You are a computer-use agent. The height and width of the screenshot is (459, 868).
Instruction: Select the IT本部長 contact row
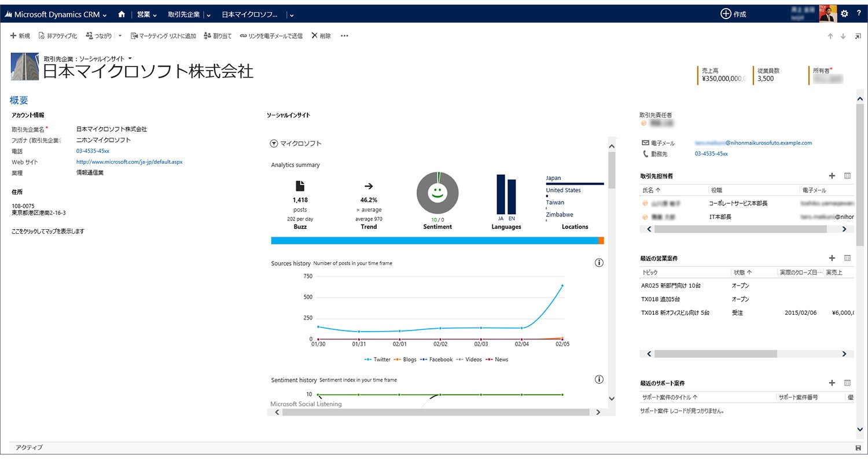coord(746,217)
